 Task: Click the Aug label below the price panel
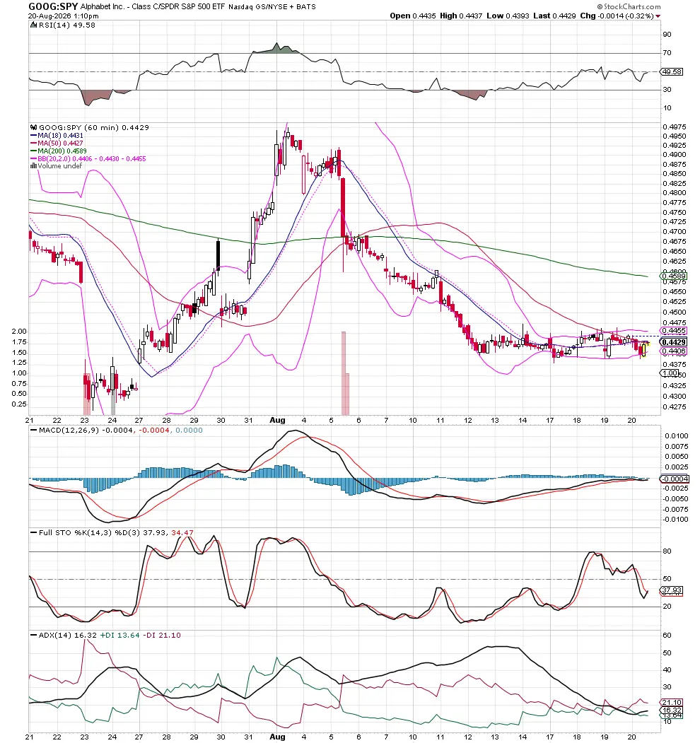pos(277,420)
